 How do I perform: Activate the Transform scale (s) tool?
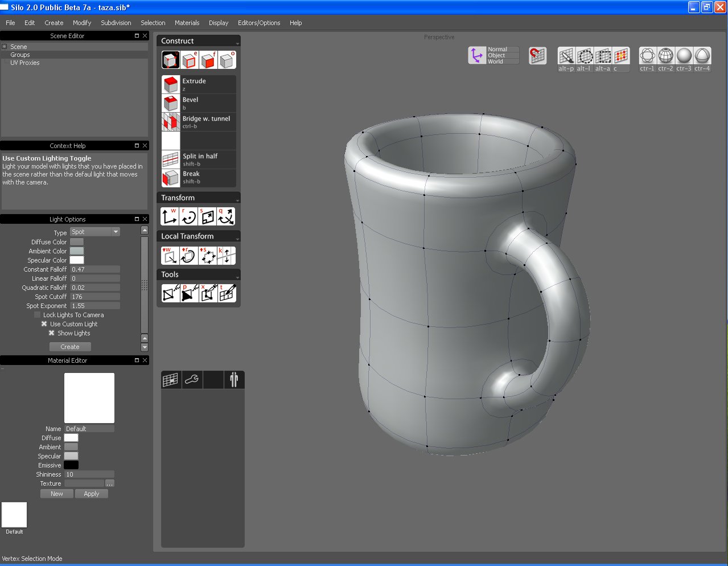[x=208, y=216]
